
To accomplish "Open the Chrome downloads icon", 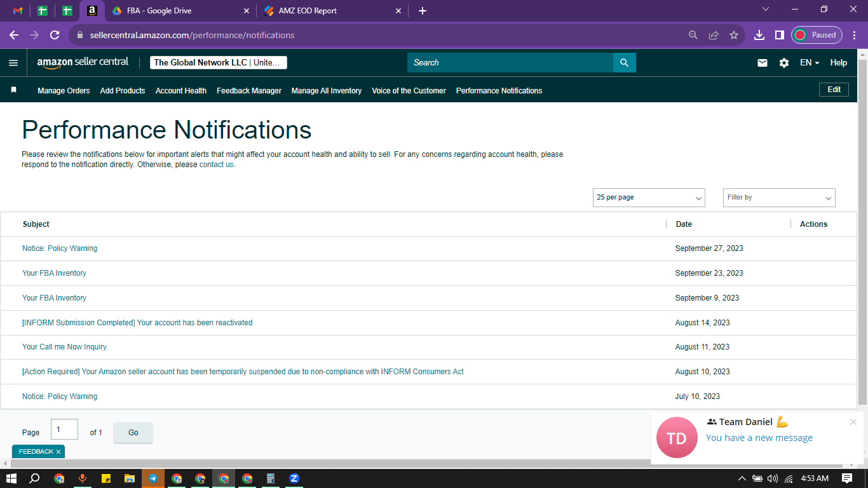I will [x=759, y=35].
